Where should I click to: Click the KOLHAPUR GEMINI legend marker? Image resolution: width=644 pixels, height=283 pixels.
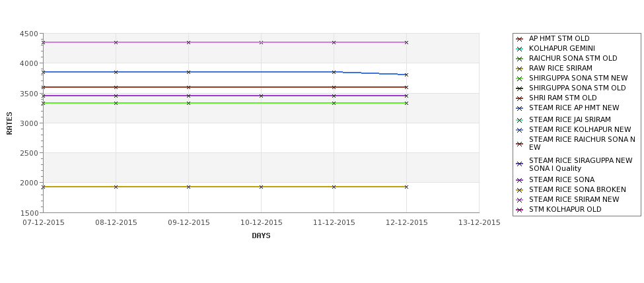click(519, 49)
